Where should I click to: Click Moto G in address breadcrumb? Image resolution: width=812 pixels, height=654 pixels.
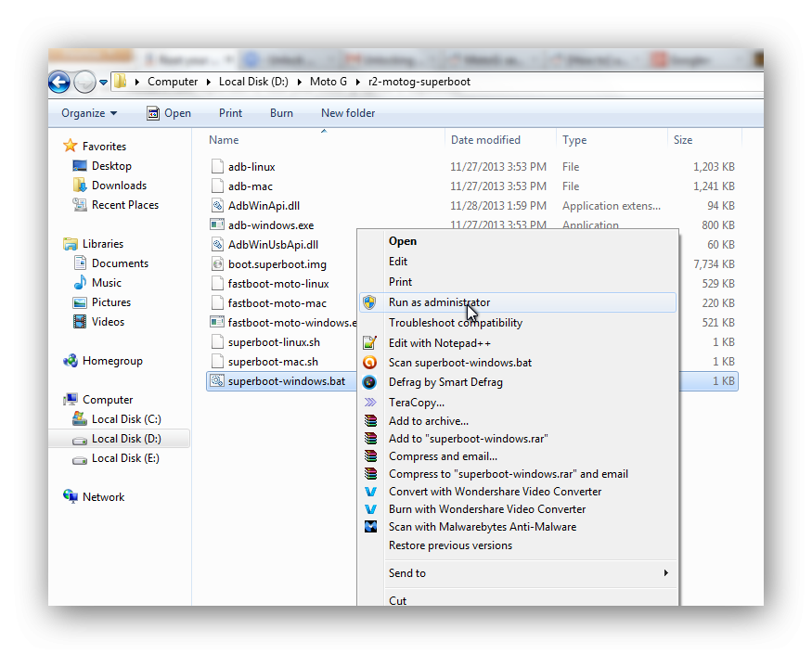(x=328, y=82)
